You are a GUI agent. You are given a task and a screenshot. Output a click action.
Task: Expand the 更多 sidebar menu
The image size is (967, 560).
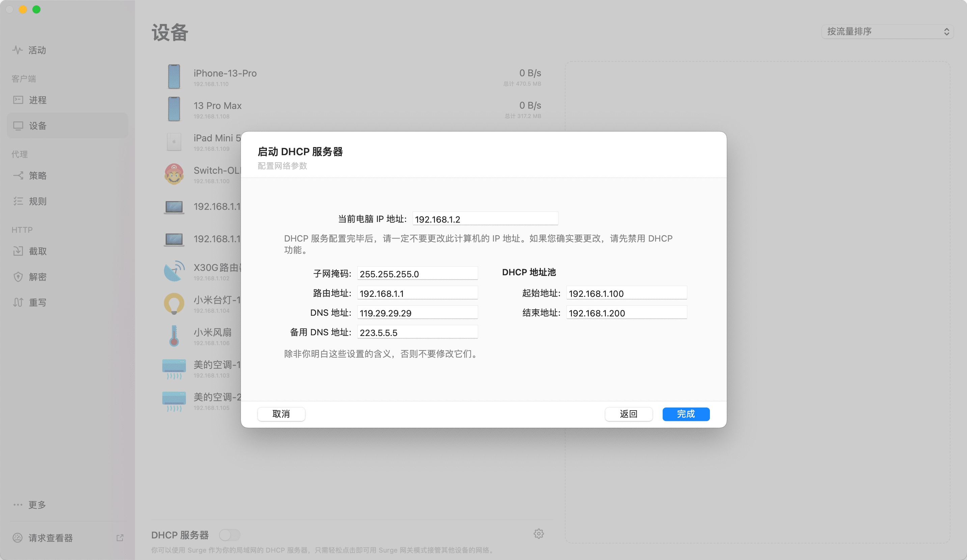click(37, 505)
